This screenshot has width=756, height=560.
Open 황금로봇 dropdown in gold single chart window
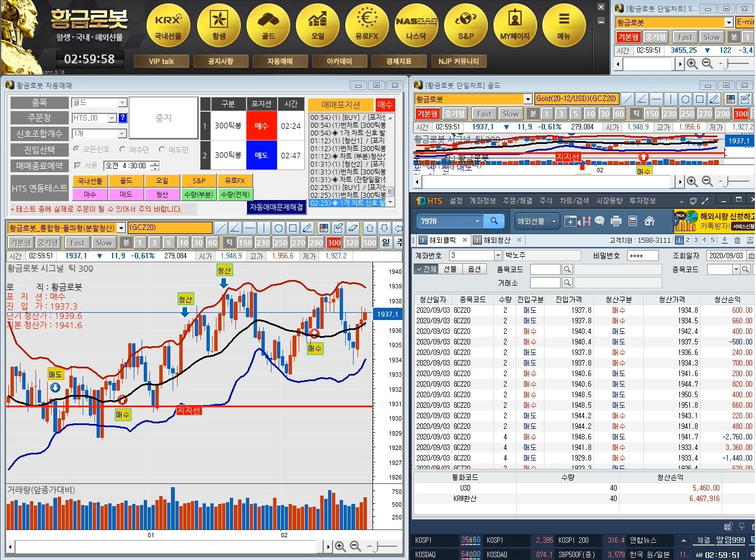pos(528,99)
